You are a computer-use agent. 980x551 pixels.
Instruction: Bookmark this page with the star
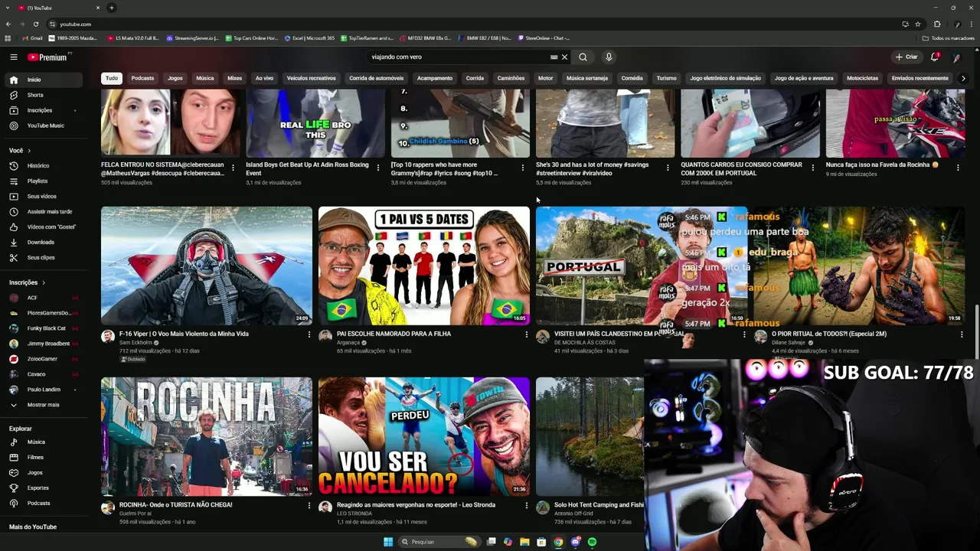(x=918, y=24)
